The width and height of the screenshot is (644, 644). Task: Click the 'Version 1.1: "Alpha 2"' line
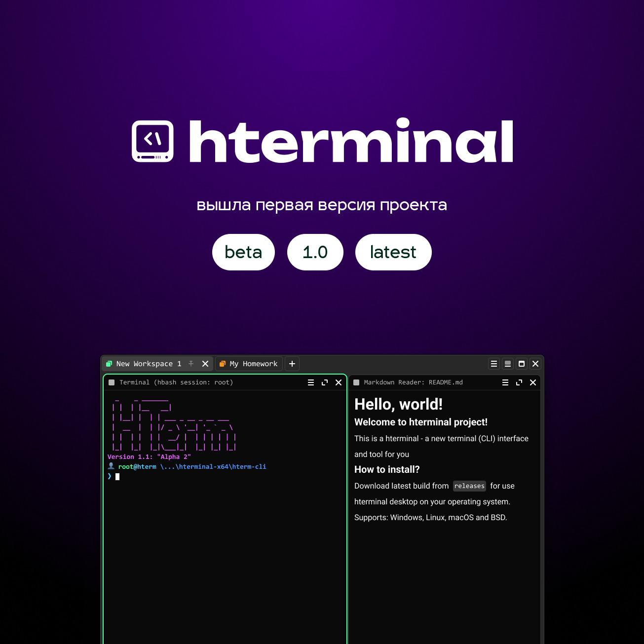pos(149,457)
